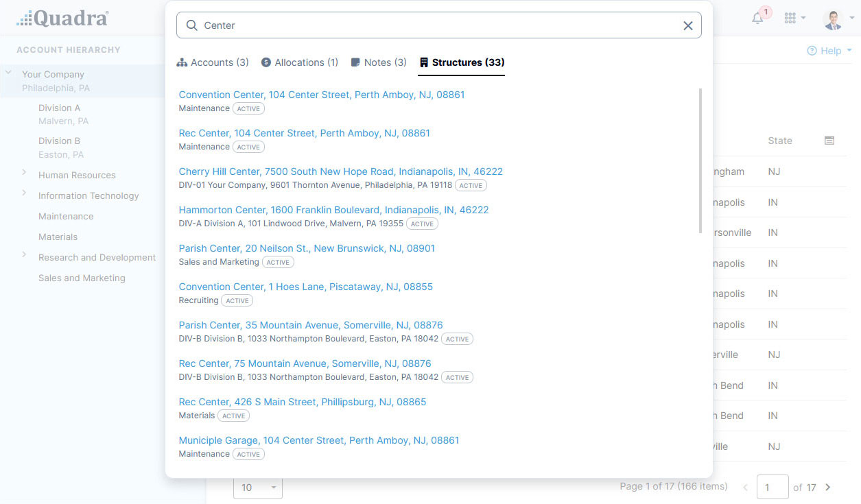The width and height of the screenshot is (861, 504).
Task: Click the search magnifier icon
Action: coord(192,25)
